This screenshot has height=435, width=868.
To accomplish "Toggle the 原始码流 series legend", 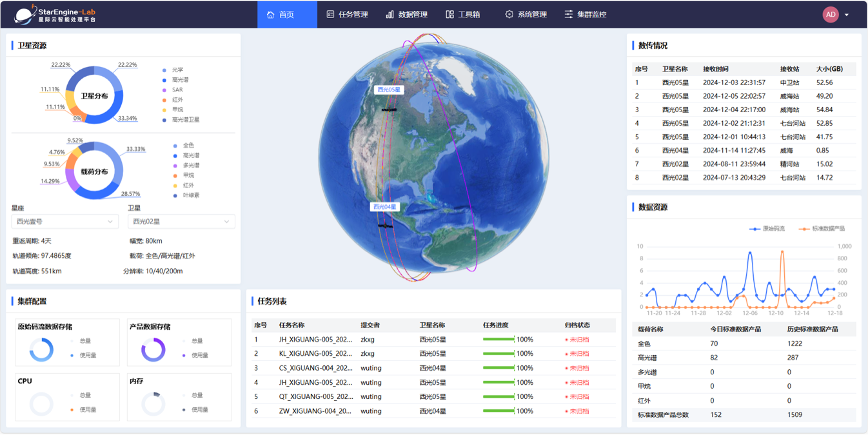I will [767, 229].
